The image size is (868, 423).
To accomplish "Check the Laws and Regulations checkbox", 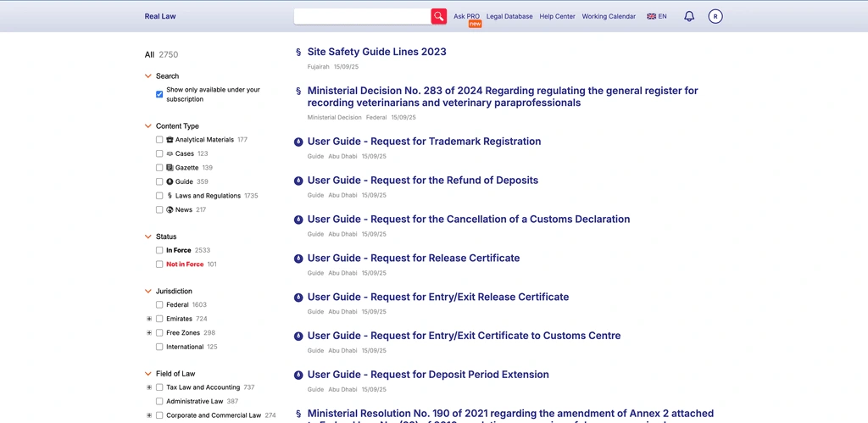I will coord(159,196).
